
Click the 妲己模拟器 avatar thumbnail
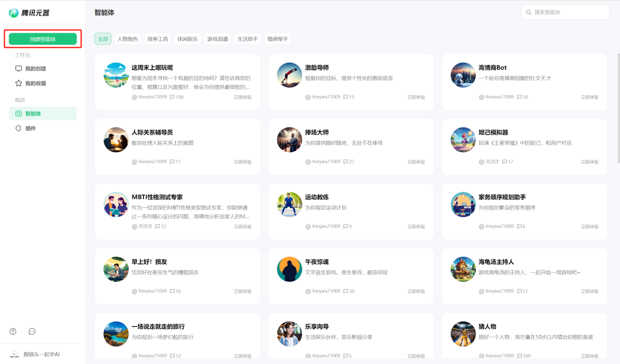tap(463, 138)
